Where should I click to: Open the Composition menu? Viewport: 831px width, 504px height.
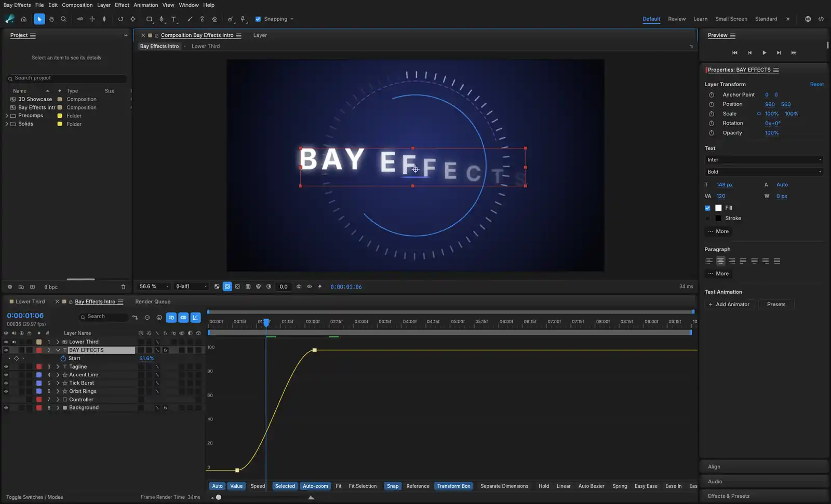[x=77, y=5]
